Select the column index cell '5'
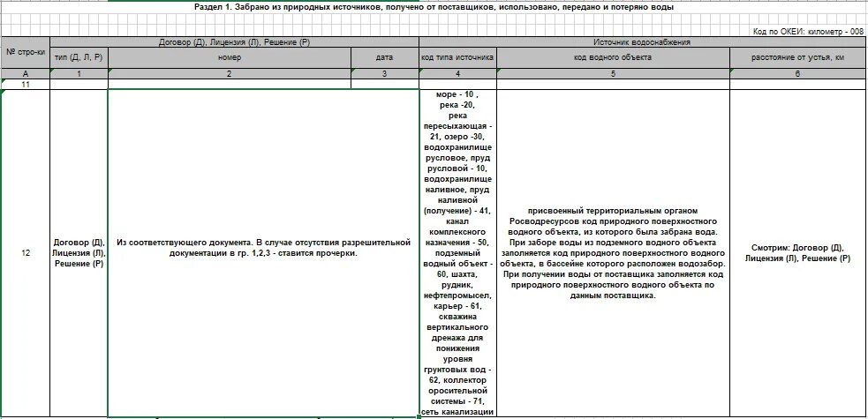The width and height of the screenshot is (868, 419). click(613, 73)
